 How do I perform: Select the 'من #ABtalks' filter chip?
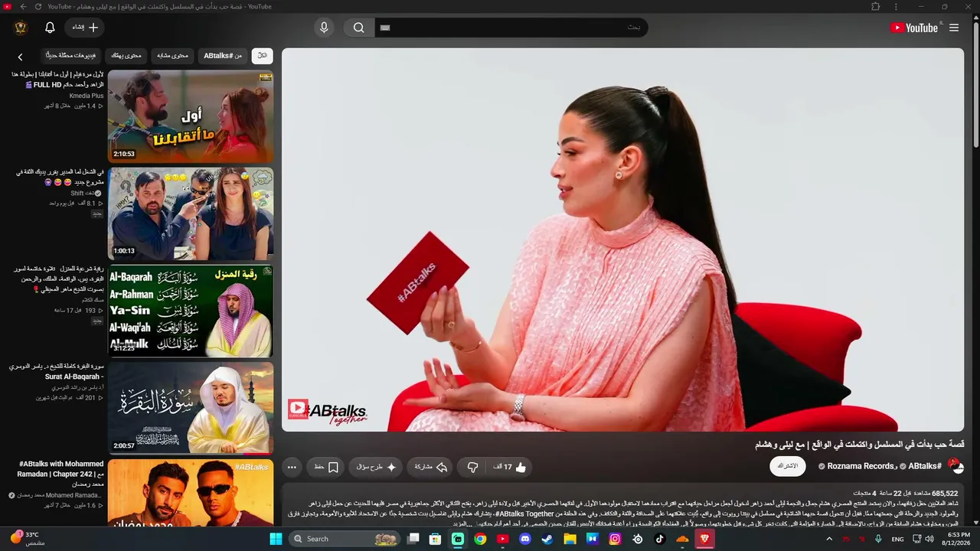click(223, 55)
